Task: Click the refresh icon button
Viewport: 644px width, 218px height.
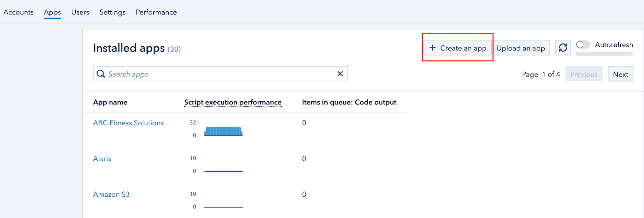Action: pyautogui.click(x=563, y=48)
